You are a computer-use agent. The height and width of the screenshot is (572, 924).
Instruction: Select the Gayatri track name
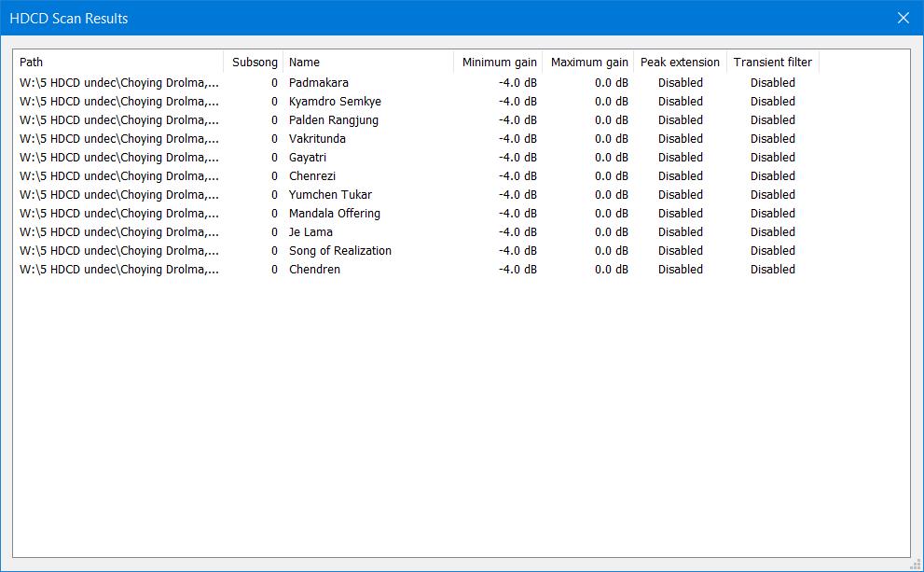click(x=307, y=158)
